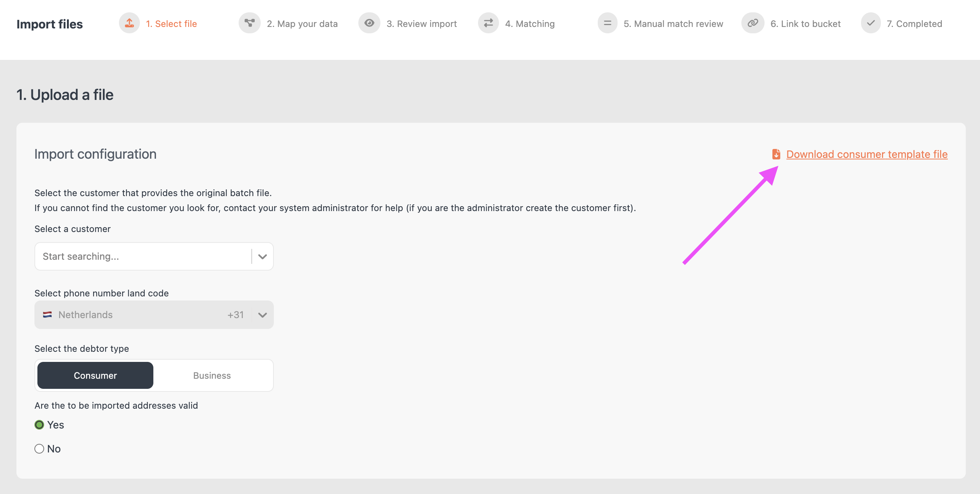
Task: Download consumer template file link
Action: pyautogui.click(x=867, y=154)
